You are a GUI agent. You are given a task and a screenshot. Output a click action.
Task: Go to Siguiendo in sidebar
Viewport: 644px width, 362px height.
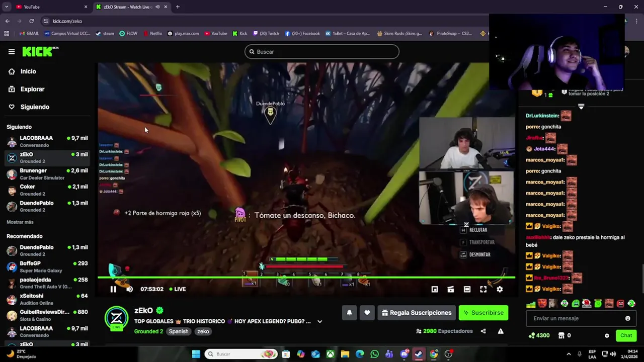pyautogui.click(x=35, y=107)
